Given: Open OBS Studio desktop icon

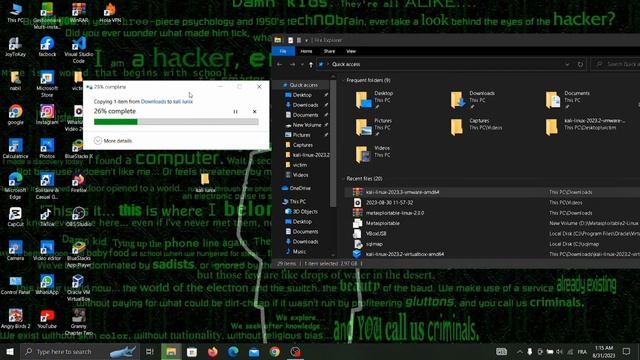Looking at the screenshot, I should point(79,216).
